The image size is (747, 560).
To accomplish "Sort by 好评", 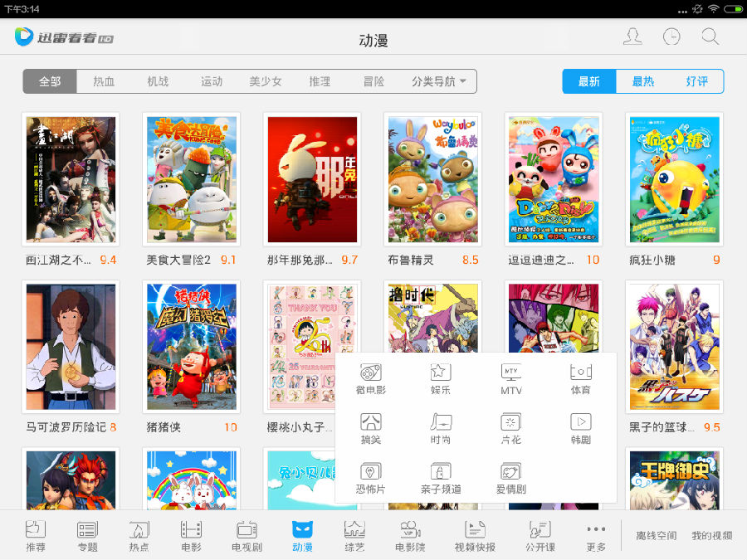I will (x=696, y=81).
